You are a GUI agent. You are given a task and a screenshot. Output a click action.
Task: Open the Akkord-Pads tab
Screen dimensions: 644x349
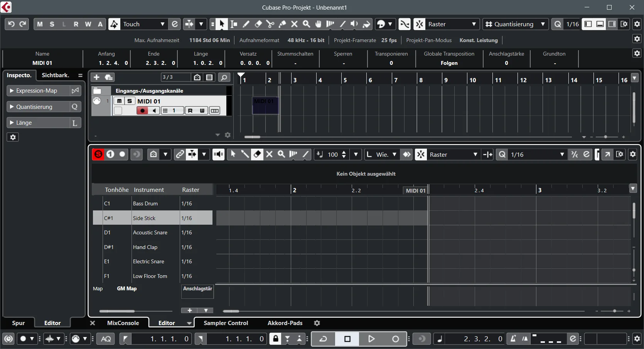pyautogui.click(x=285, y=323)
